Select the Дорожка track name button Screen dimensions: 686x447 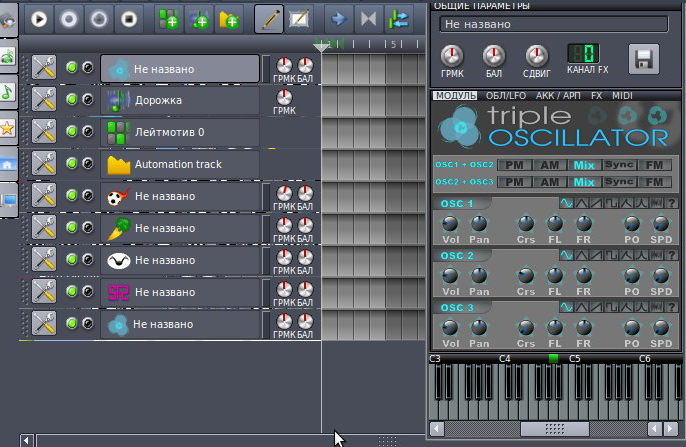pos(180,100)
